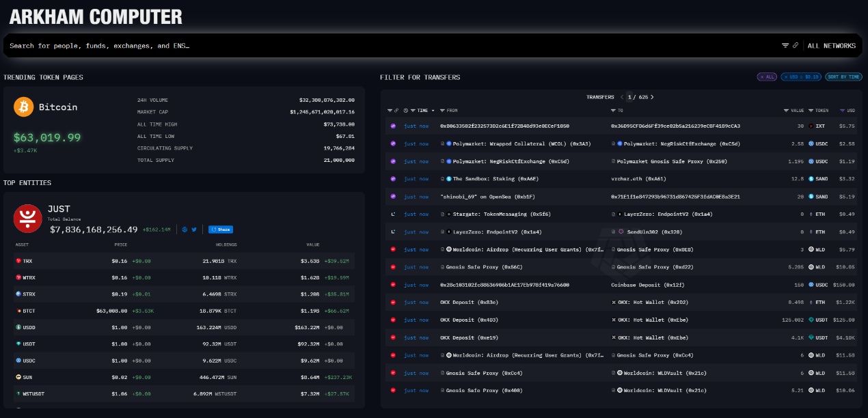Open the VALUE column filter
868x418 pixels.
(x=785, y=110)
